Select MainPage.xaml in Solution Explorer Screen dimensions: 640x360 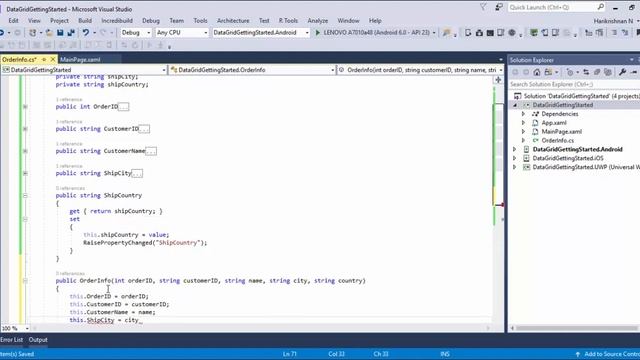[562, 131]
